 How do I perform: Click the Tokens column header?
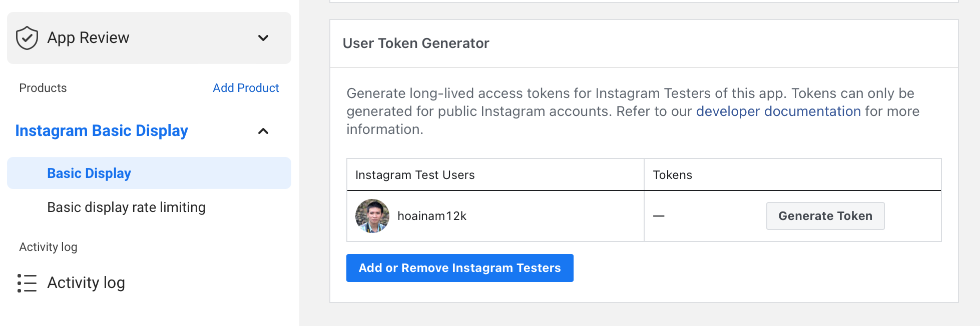tap(673, 175)
